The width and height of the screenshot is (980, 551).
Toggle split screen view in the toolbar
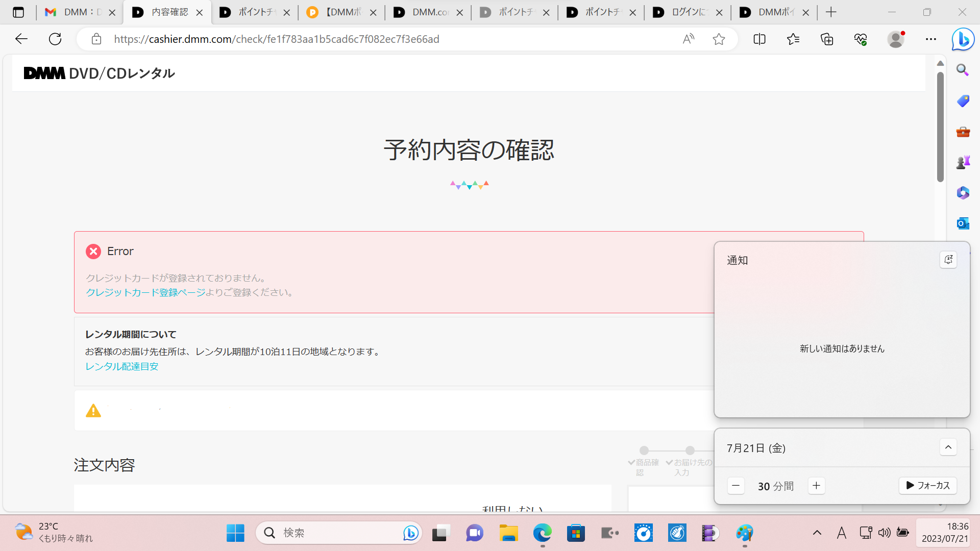point(759,39)
